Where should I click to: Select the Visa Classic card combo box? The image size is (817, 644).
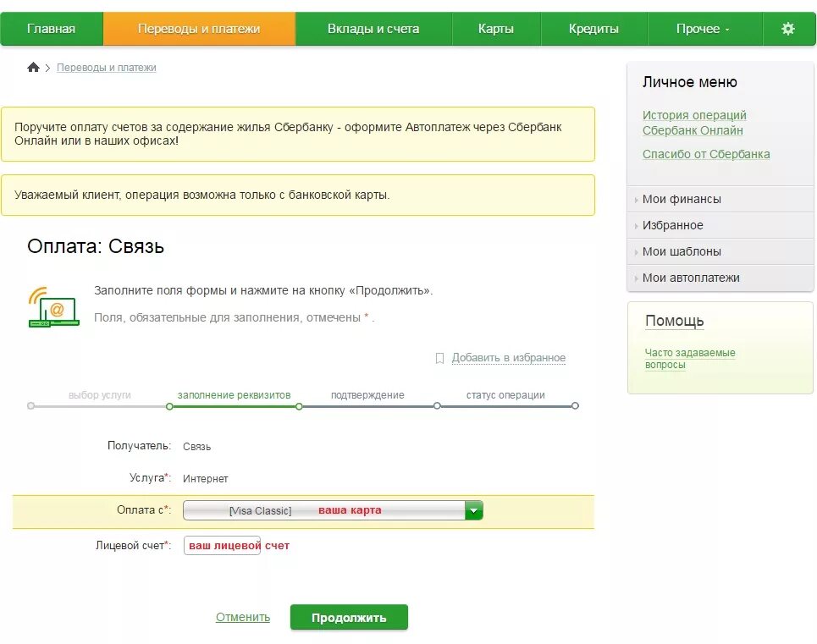click(333, 510)
